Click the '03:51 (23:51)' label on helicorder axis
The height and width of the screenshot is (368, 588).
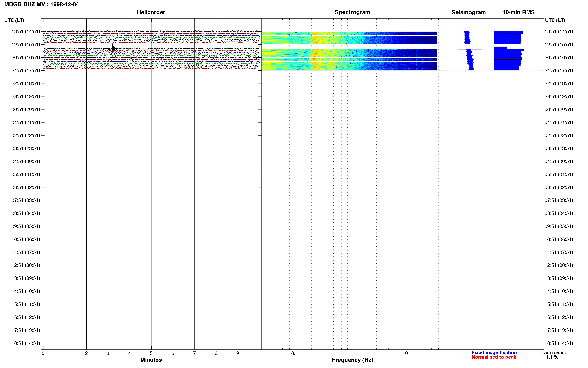(26, 148)
